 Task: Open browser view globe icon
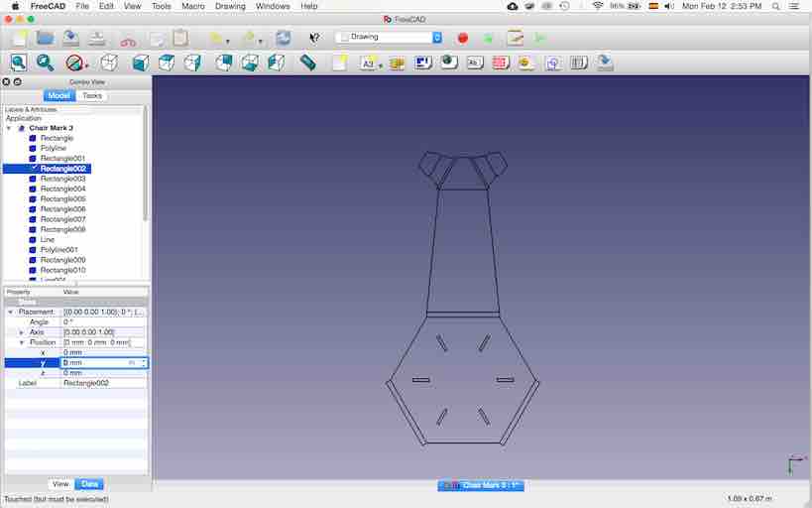(x=449, y=63)
